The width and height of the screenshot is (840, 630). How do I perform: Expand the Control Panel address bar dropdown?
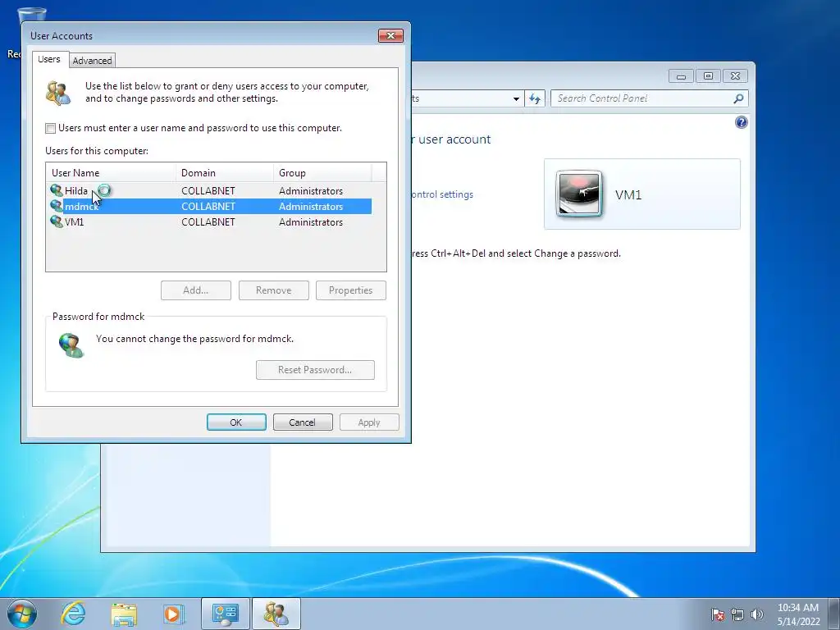516,98
